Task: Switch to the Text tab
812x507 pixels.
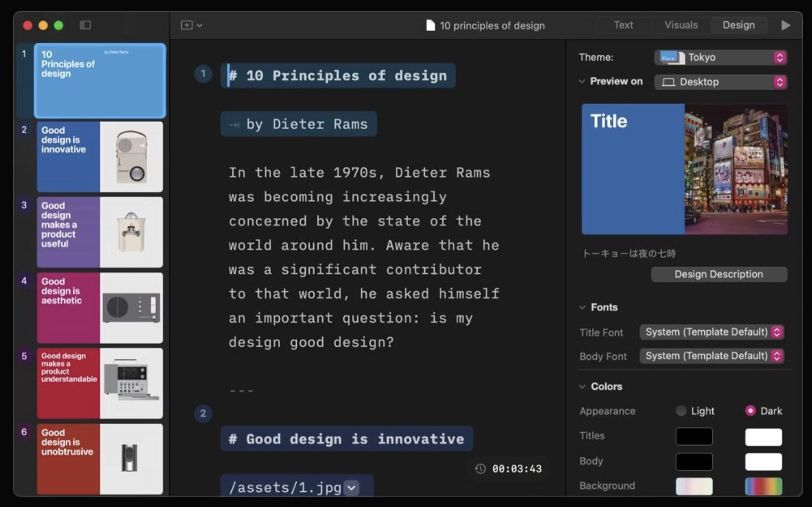Action: click(623, 25)
